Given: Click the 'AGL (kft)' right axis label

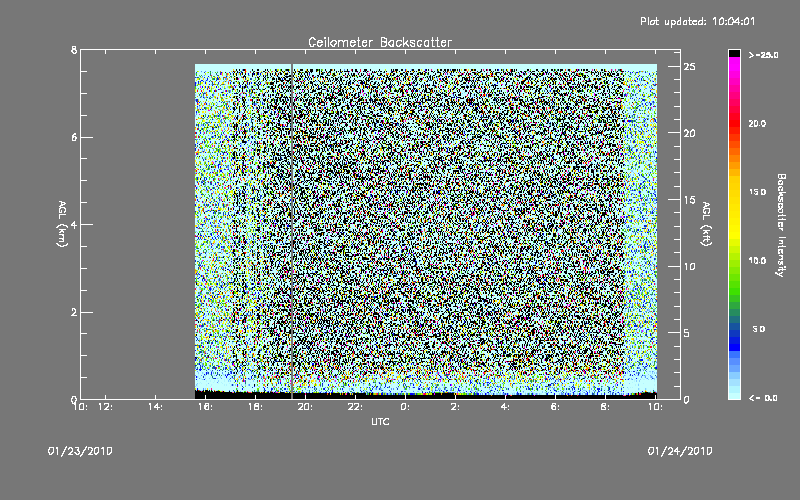Looking at the screenshot, I should coord(707,224).
